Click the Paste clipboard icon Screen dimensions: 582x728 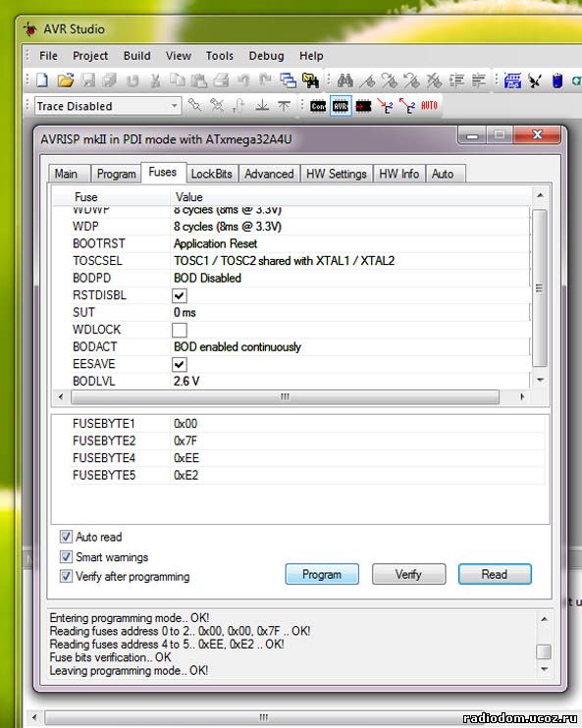point(199,80)
